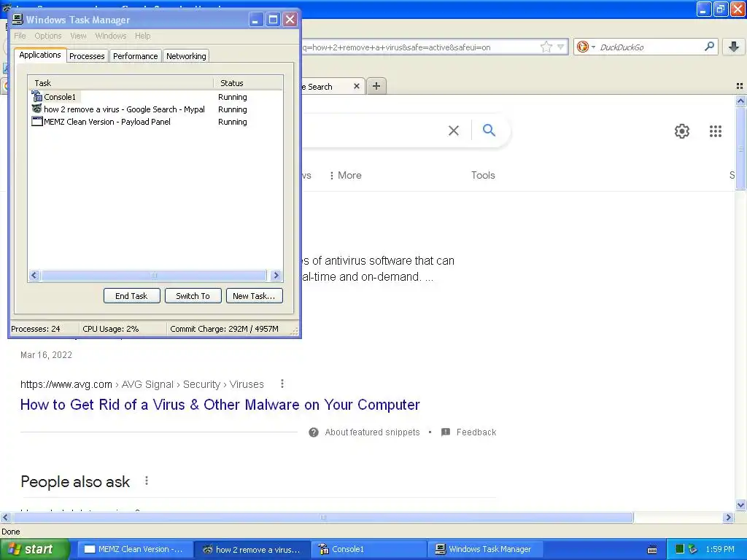
Task: Close the Google Search browser tab
Action: coord(356,86)
